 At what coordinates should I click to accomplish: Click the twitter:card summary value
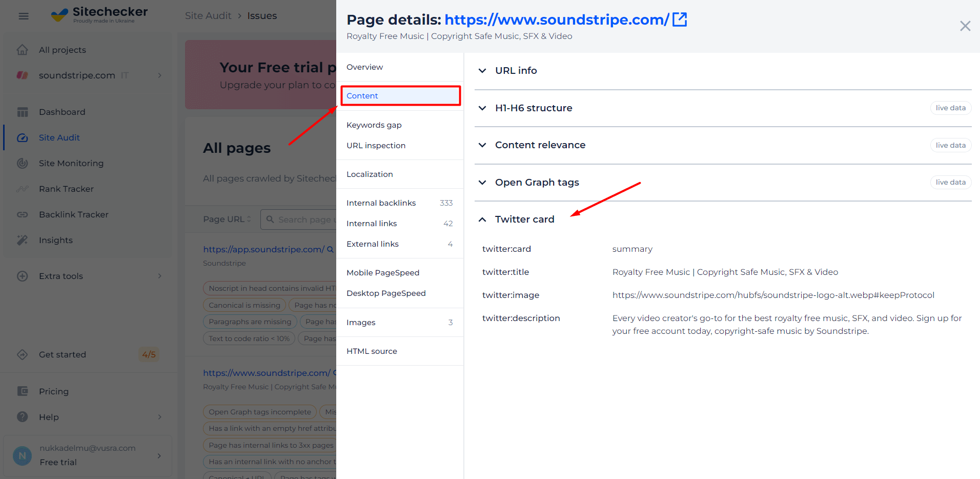[x=632, y=249]
